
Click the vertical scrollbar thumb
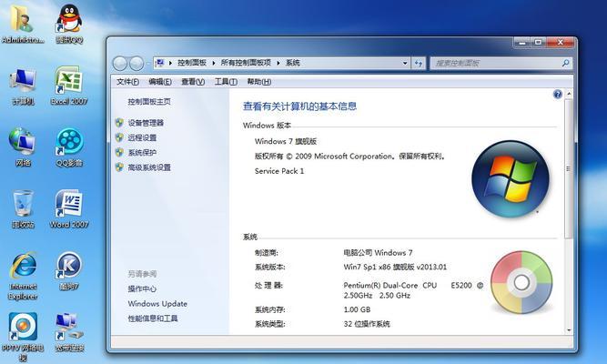point(568,168)
